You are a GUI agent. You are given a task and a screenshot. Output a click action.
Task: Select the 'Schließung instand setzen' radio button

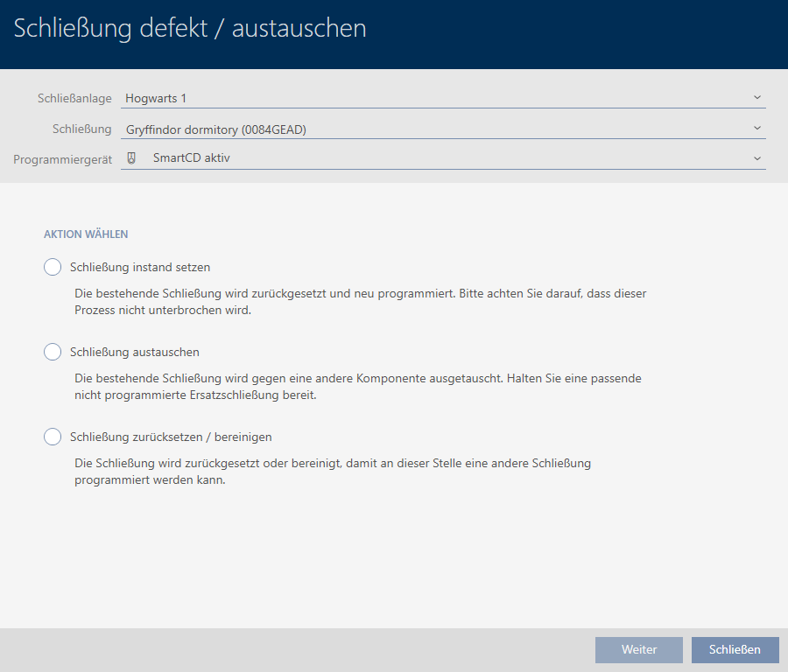(53, 267)
